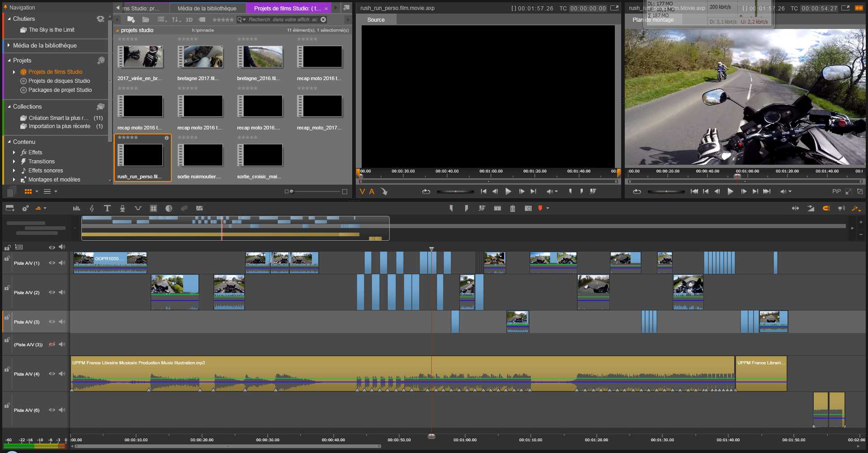Add a new track via header icon
The image size is (868, 453).
pyautogui.click(x=19, y=247)
